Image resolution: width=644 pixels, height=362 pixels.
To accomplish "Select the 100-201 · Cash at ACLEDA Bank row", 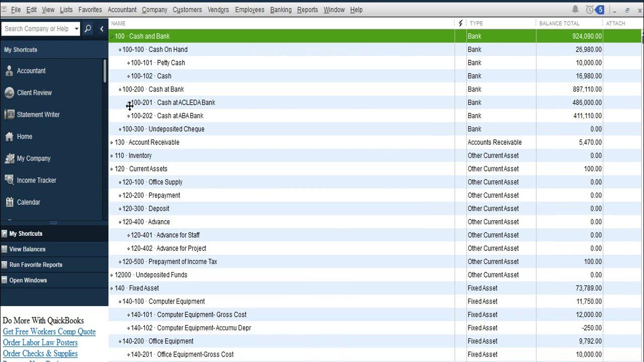I will (x=375, y=103).
